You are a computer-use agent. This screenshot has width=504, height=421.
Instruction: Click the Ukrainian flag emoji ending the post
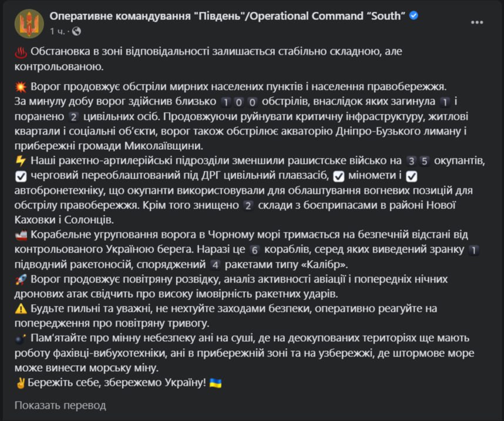coord(216,382)
